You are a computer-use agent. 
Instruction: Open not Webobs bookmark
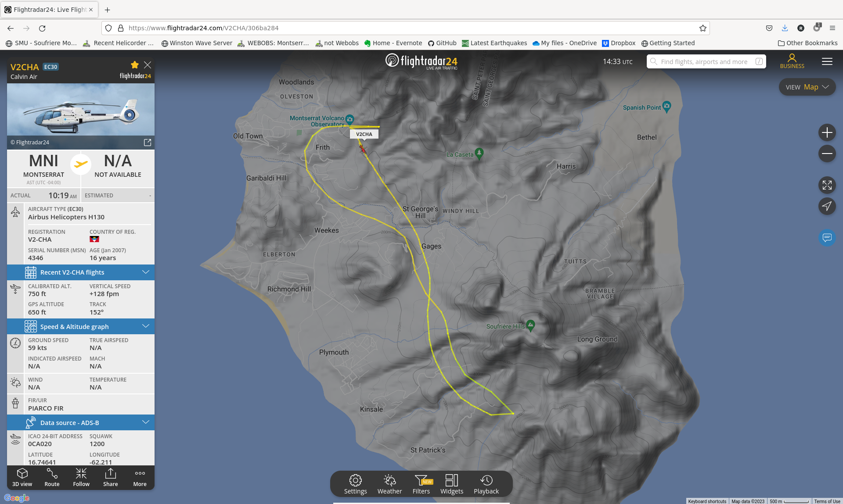point(337,43)
